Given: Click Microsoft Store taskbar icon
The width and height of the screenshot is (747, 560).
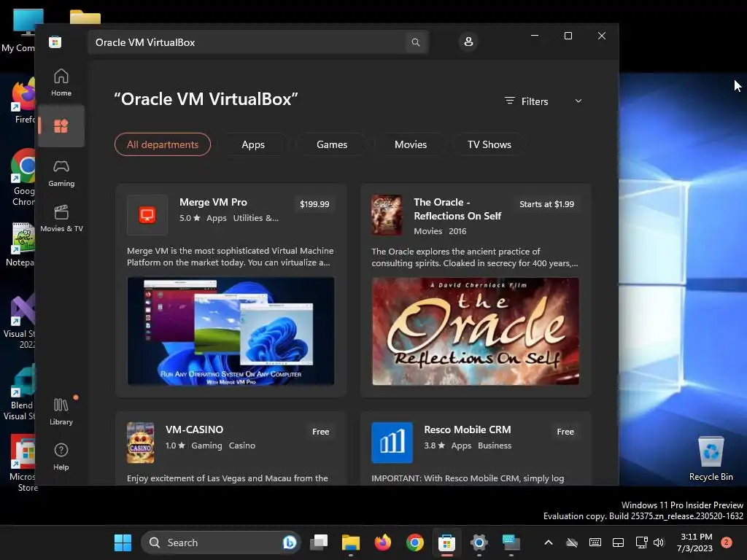Looking at the screenshot, I should 447,542.
